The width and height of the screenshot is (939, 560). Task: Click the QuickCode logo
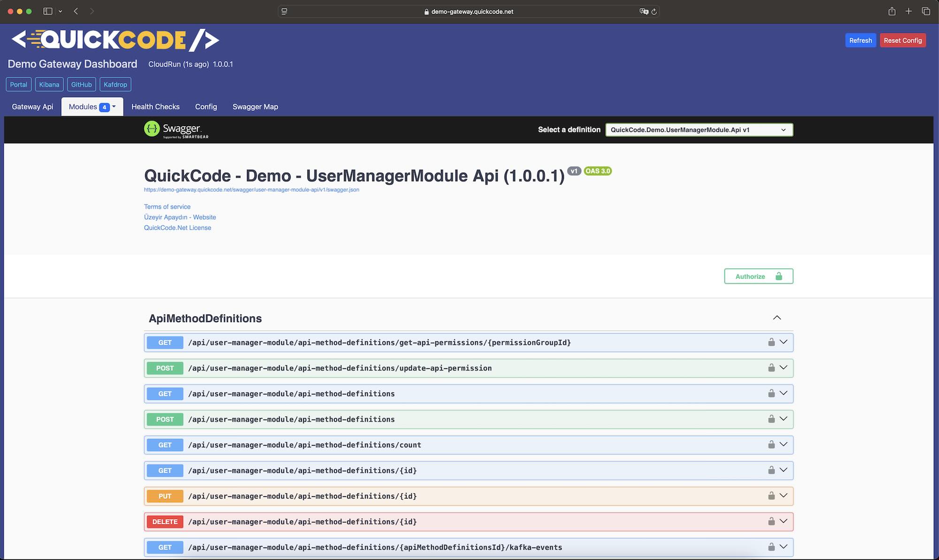click(x=115, y=40)
